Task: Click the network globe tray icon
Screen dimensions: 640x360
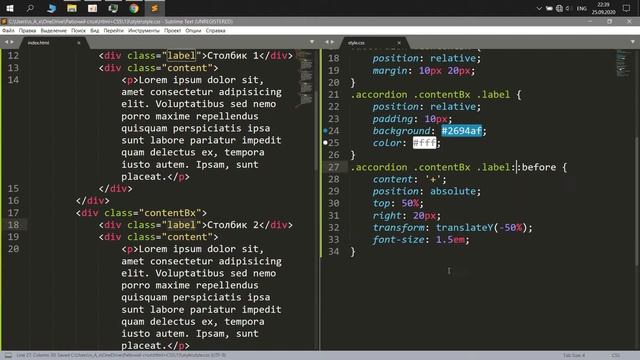Action: tap(559, 8)
